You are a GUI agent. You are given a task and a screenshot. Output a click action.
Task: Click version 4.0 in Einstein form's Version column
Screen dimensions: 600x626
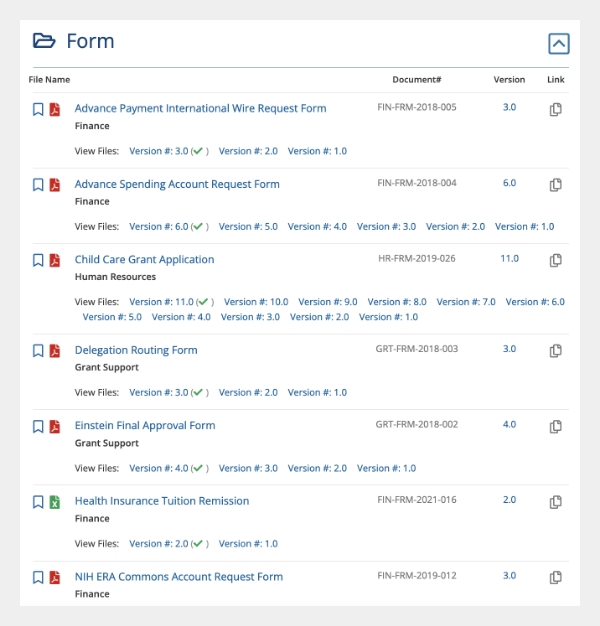tap(509, 424)
